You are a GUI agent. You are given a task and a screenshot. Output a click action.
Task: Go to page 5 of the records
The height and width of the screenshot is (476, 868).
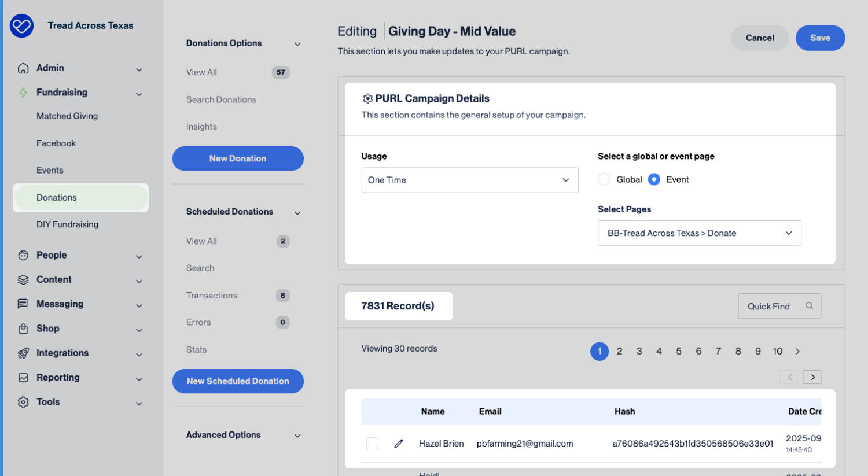pyautogui.click(x=679, y=351)
